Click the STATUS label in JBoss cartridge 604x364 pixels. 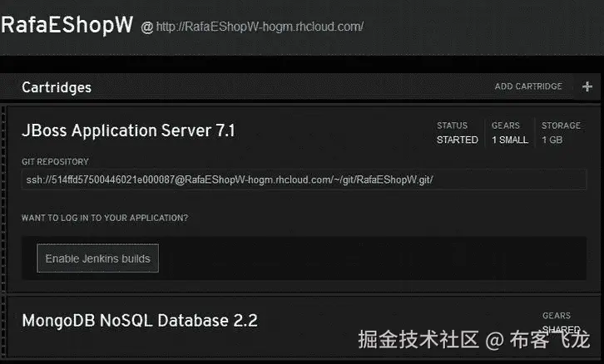(x=452, y=125)
